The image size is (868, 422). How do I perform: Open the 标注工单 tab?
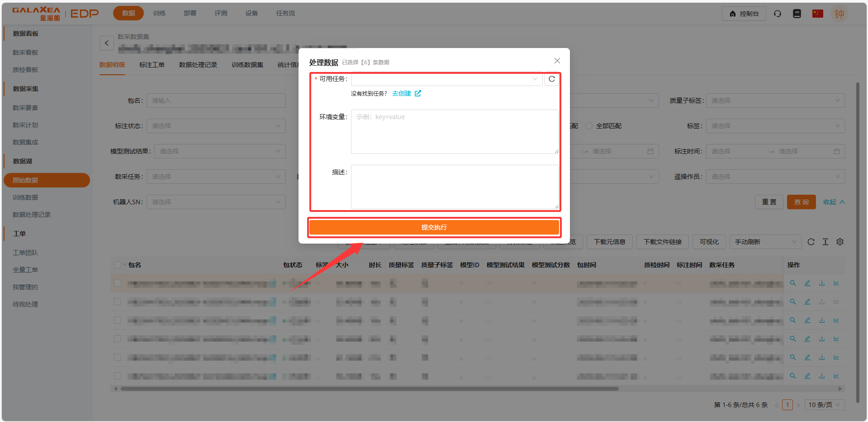tap(152, 65)
